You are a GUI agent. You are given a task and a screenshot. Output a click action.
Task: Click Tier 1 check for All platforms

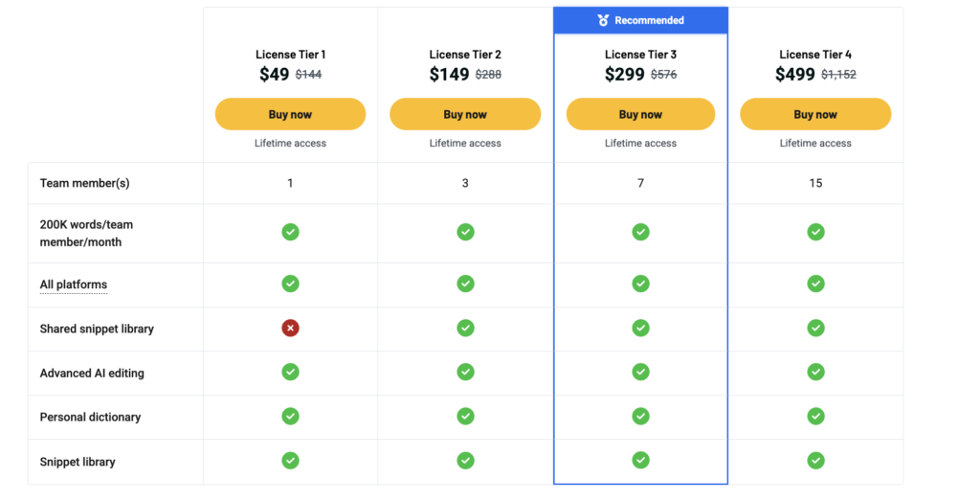point(290,284)
